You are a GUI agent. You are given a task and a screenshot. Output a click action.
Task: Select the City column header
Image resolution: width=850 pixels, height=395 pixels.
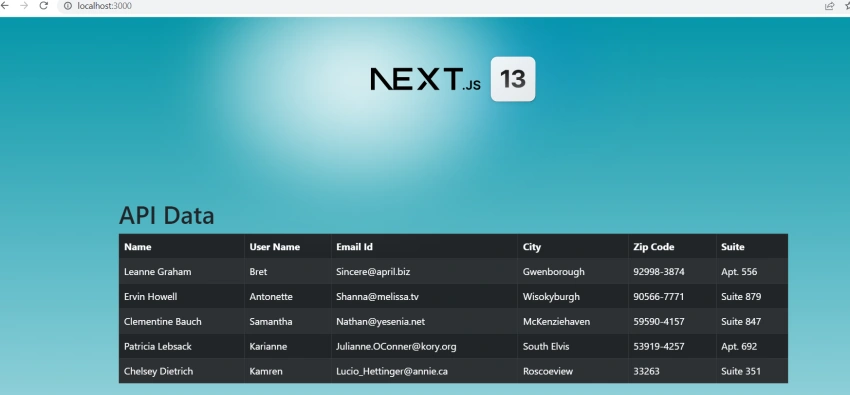coord(573,247)
